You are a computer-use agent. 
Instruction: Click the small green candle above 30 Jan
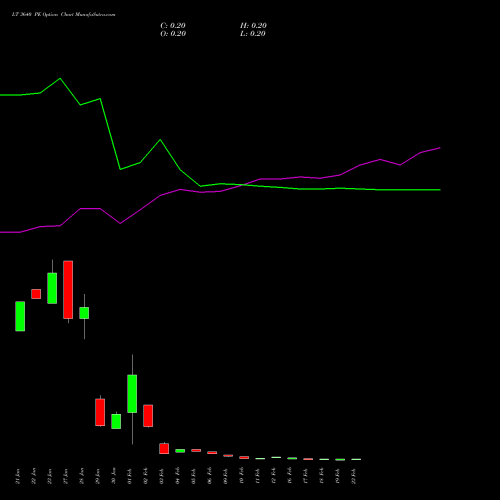[x=116, y=421]
